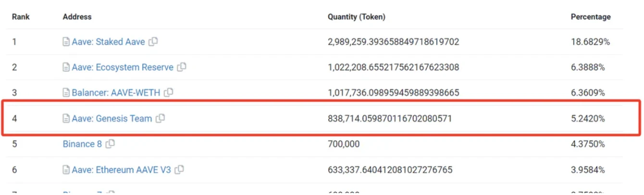644x195 pixels.
Task: Open the Balancer: AAVE-WETH link
Action: tap(116, 92)
